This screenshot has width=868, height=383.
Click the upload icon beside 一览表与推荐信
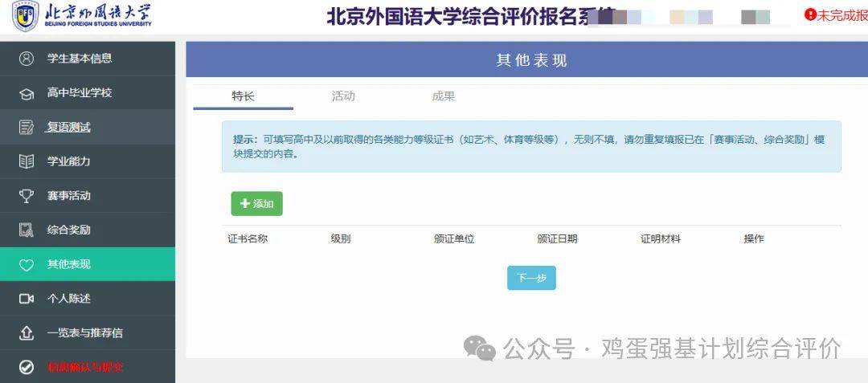tap(27, 333)
